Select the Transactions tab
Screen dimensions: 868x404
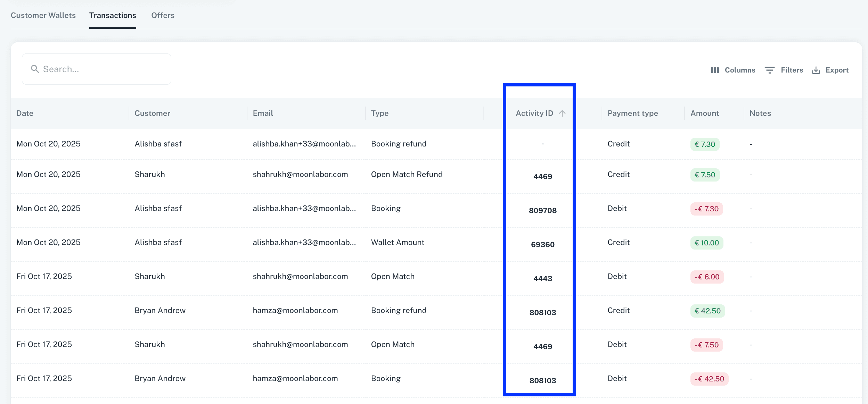(x=113, y=16)
